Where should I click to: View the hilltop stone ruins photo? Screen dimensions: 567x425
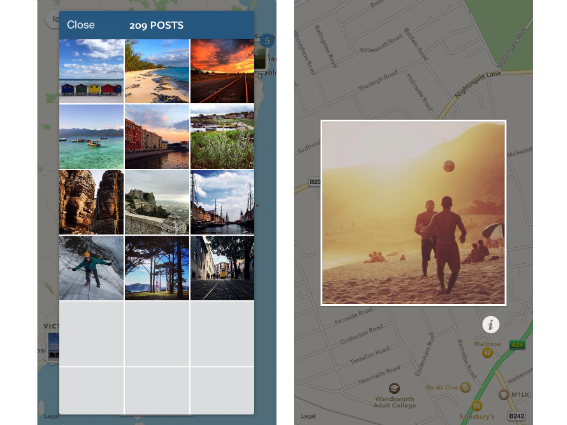(x=157, y=202)
